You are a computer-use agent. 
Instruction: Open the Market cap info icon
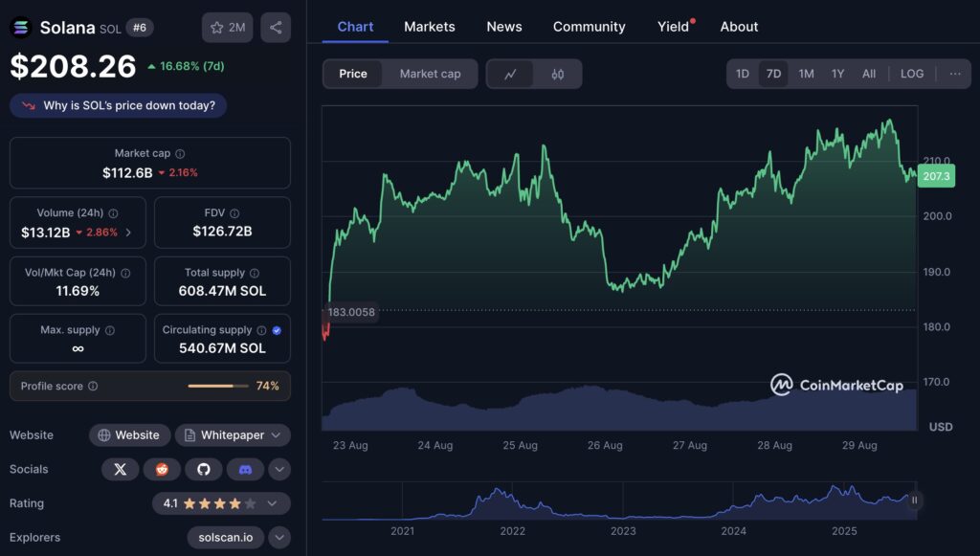180,154
